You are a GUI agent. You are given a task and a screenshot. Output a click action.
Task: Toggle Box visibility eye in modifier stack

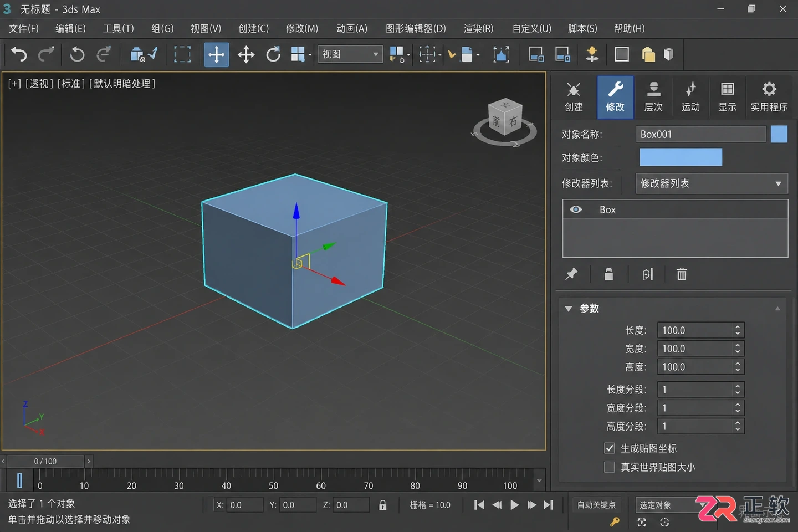[x=576, y=209]
